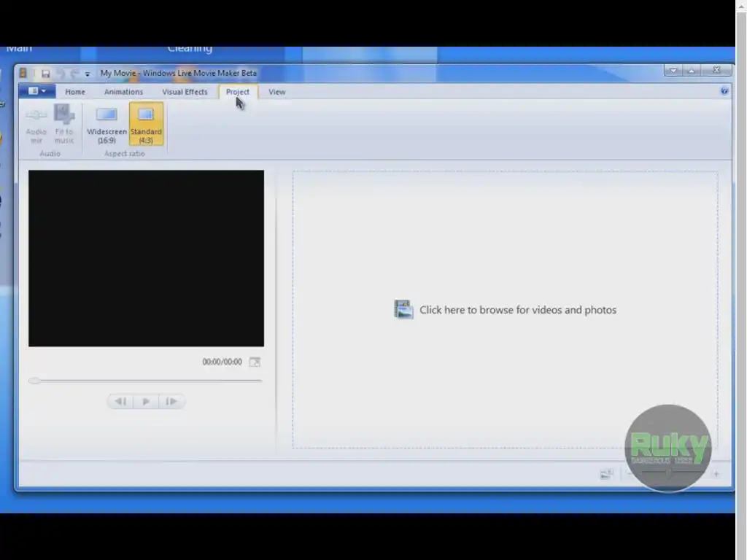
Task: Set aspect ratio to Widescreen (16:9)
Action: pos(107,125)
